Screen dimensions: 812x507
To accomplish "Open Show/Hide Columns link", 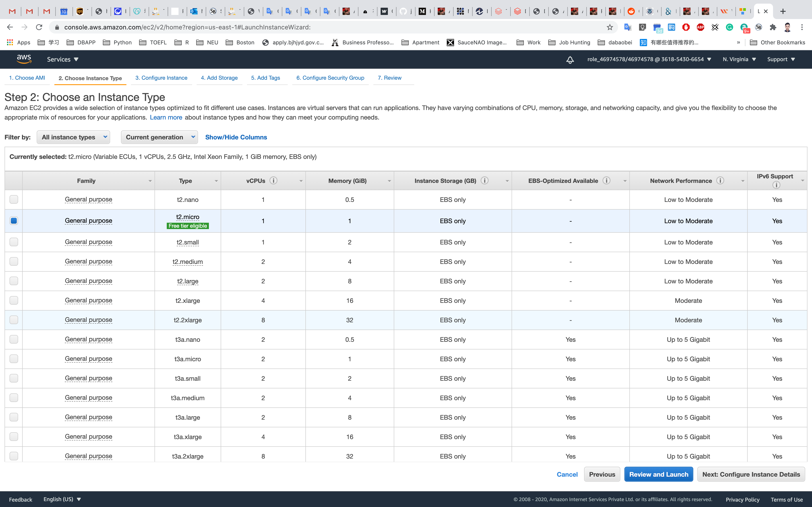I will click(x=236, y=137).
